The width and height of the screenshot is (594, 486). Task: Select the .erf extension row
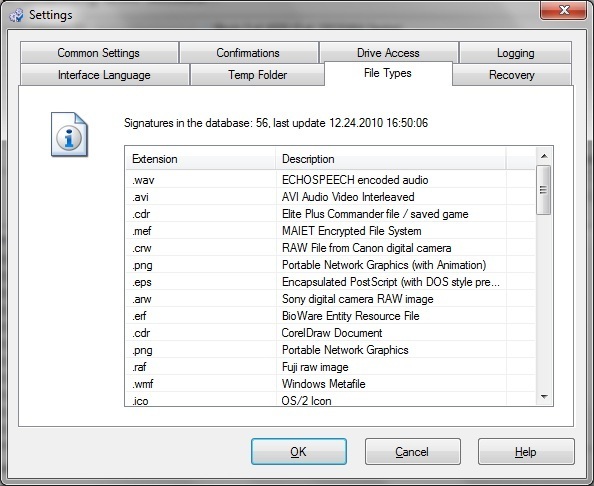[330, 316]
